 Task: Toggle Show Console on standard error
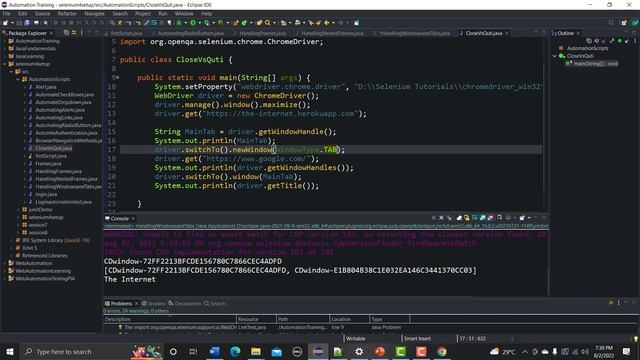491,218
